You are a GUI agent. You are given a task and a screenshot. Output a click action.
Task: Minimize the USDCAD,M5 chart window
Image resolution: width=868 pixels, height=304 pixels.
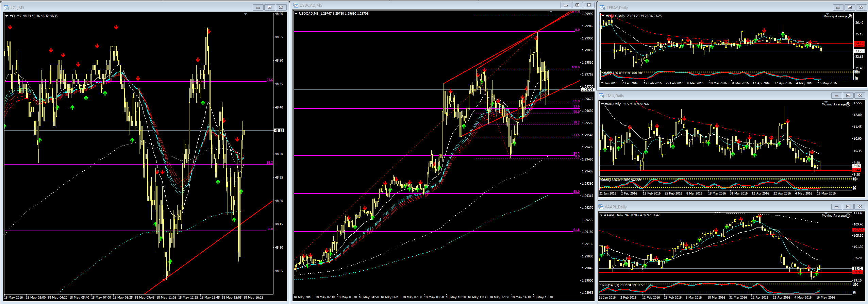[566, 5]
